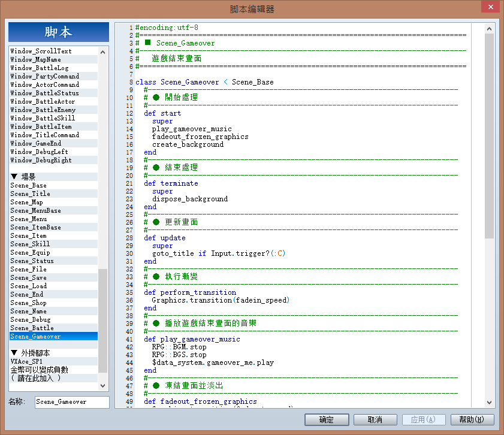
Task: Click the 确定 confirm button
Action: (x=327, y=419)
